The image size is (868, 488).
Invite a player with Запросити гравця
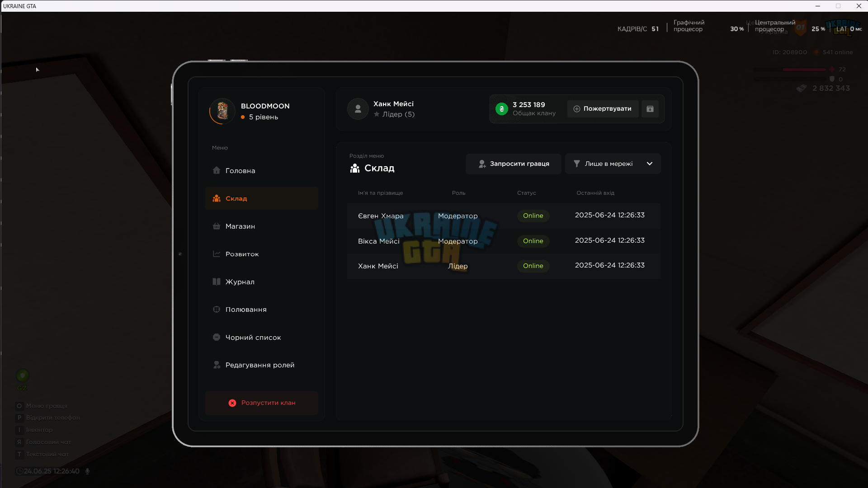click(514, 164)
